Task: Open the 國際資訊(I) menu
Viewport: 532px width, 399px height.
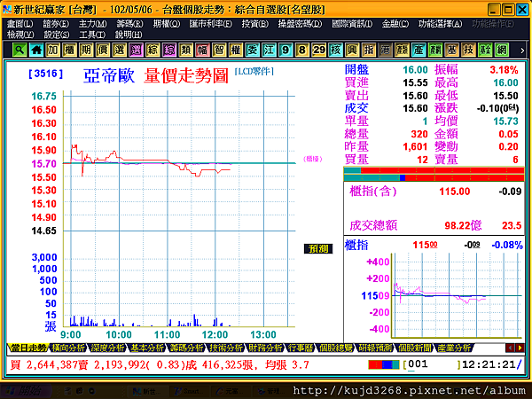Action: coord(352,24)
